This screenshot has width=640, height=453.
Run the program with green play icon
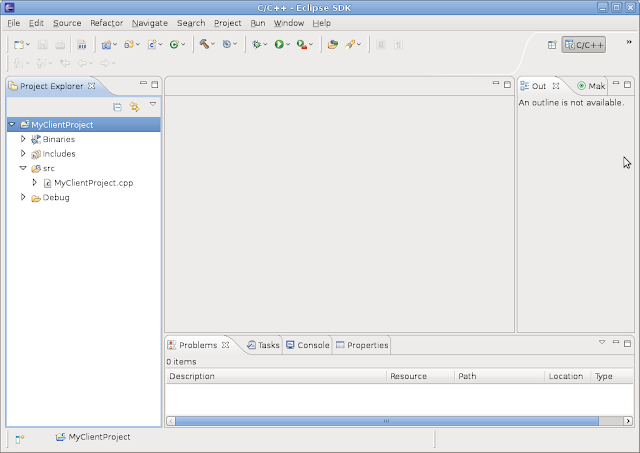(279, 44)
